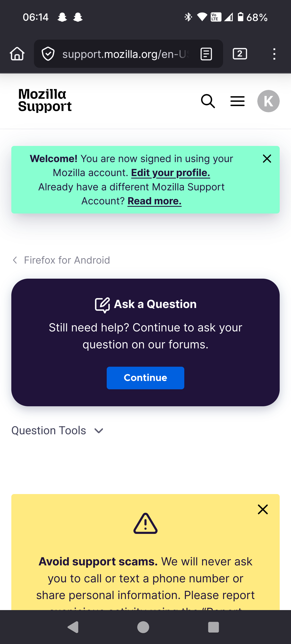Dismiss the green welcome banner
Screen dimensions: 291x644
pyautogui.click(x=267, y=159)
